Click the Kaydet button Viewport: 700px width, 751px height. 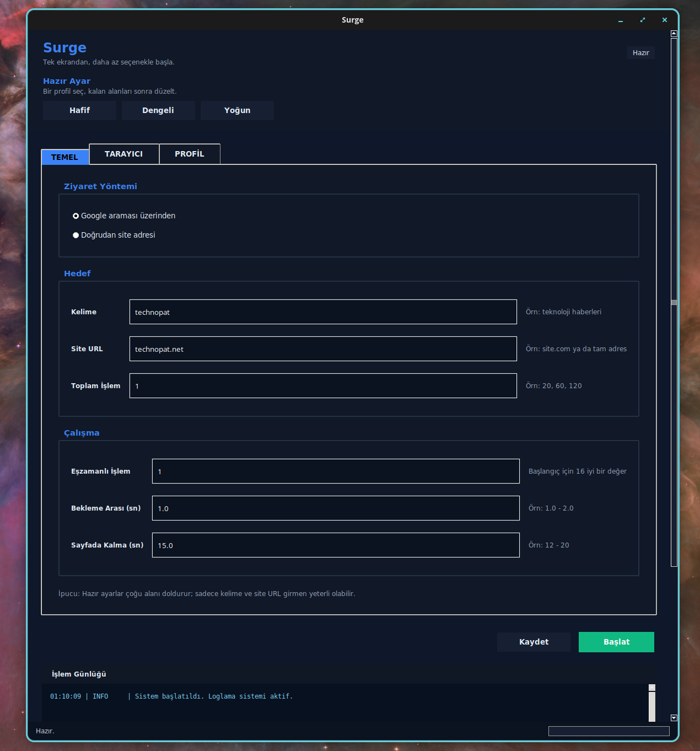pos(534,642)
